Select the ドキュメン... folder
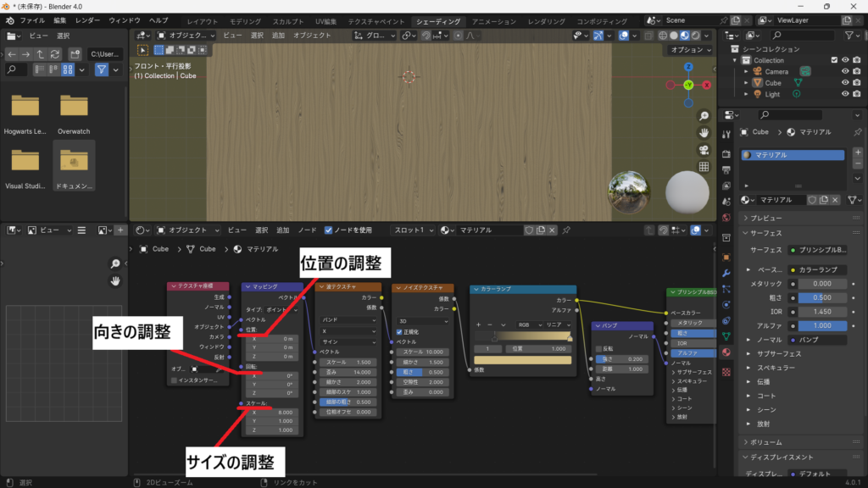This screenshot has width=868, height=488. coord(74,166)
